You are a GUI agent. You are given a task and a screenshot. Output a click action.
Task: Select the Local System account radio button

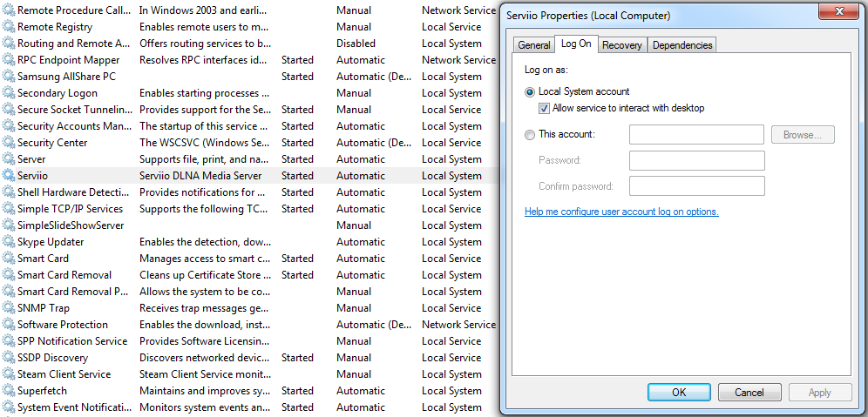pos(530,91)
